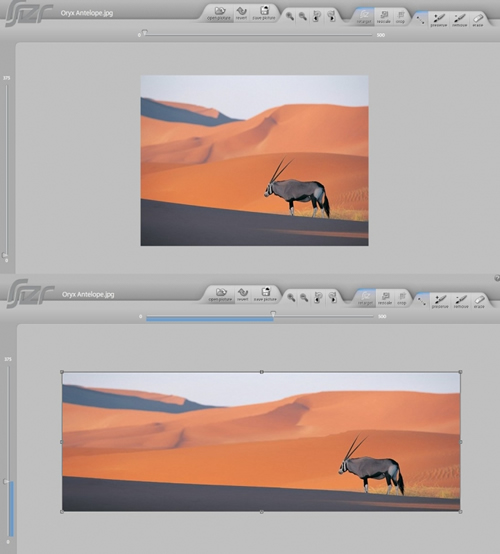The height and width of the screenshot is (554, 500).
Task: Choose the erase tool above the unstretched image
Action: (x=478, y=20)
